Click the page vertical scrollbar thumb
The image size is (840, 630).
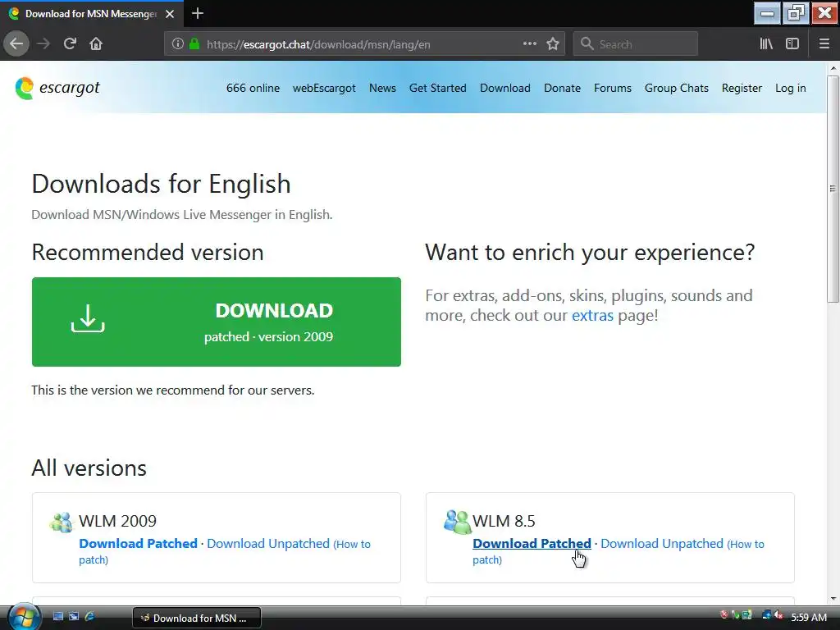point(833,189)
